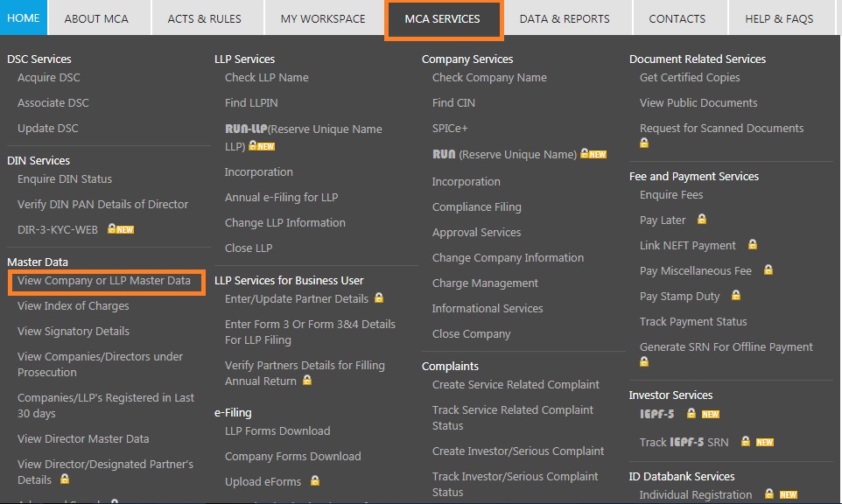
Task: Open View Public Documents
Action: pos(698,102)
